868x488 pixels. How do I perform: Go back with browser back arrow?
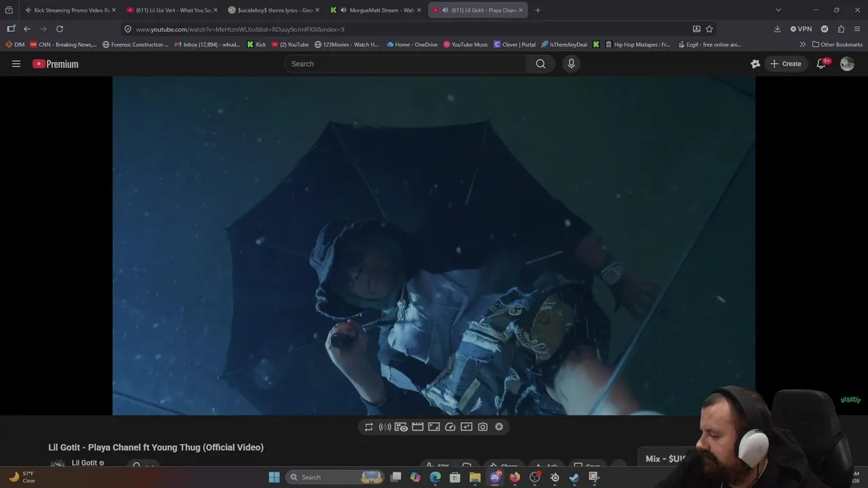point(27,29)
